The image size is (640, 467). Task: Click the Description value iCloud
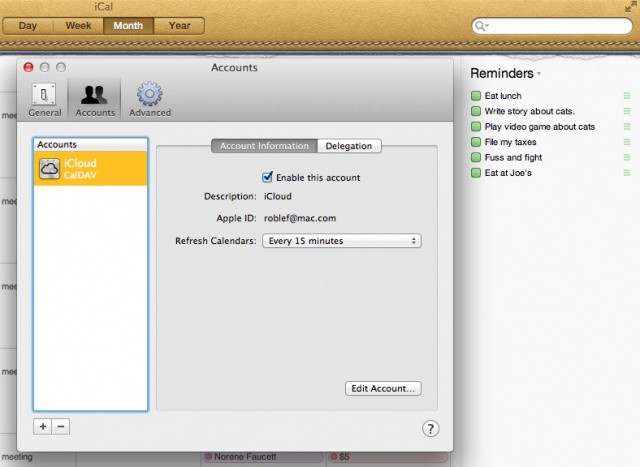(x=278, y=196)
